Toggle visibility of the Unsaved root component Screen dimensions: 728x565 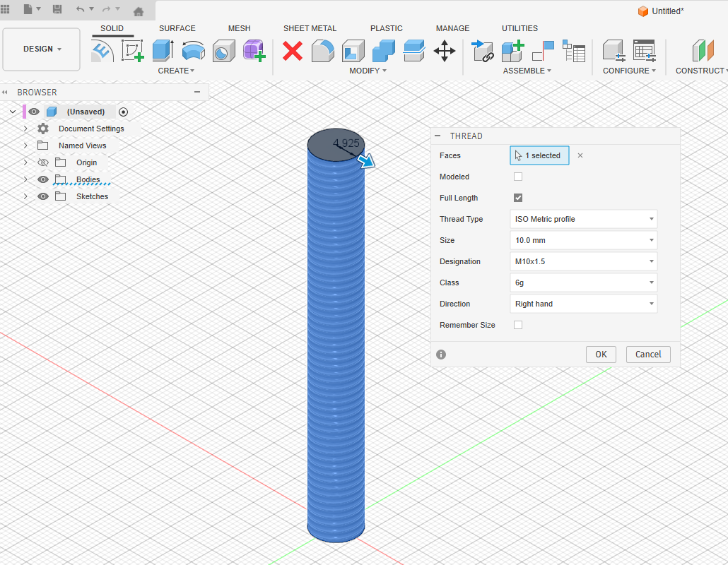[x=34, y=112]
